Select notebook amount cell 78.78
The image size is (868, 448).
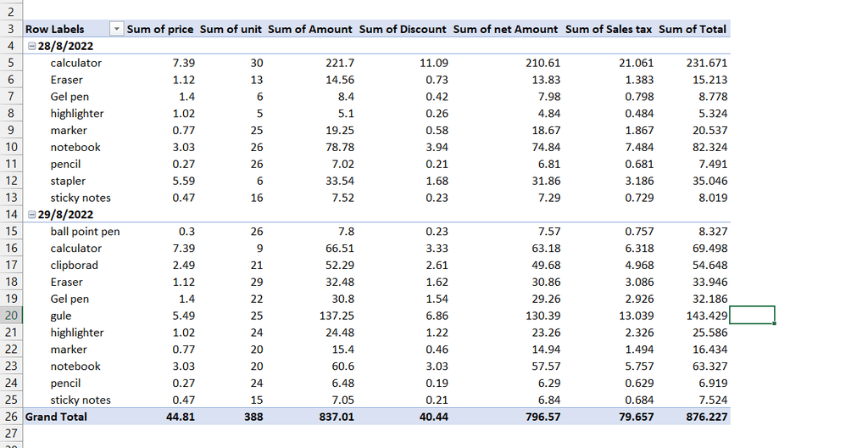click(x=340, y=147)
